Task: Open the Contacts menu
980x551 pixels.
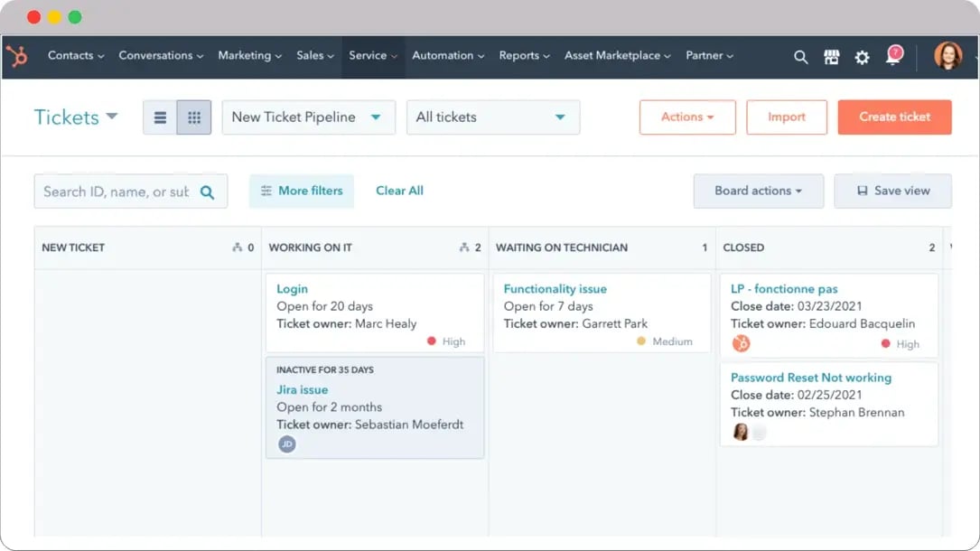Action: [76, 56]
